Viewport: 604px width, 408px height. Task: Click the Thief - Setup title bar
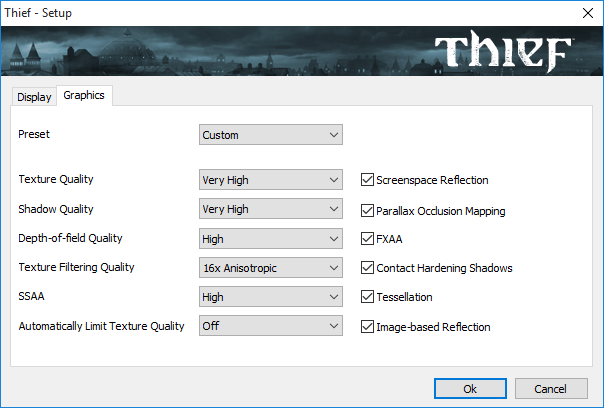[x=250, y=13]
